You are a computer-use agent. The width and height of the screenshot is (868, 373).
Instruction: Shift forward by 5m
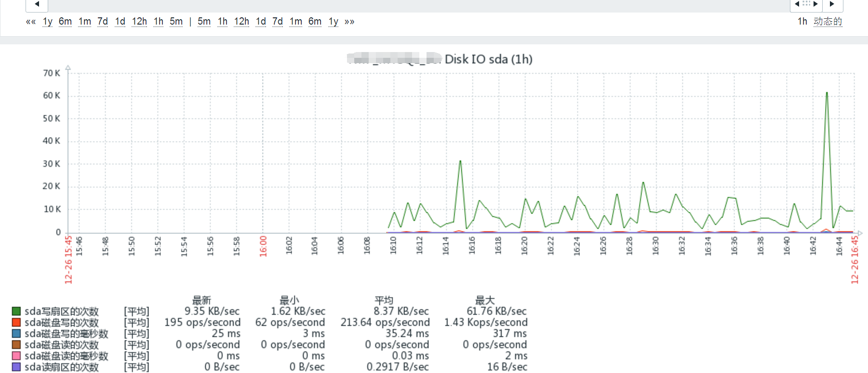coord(204,22)
